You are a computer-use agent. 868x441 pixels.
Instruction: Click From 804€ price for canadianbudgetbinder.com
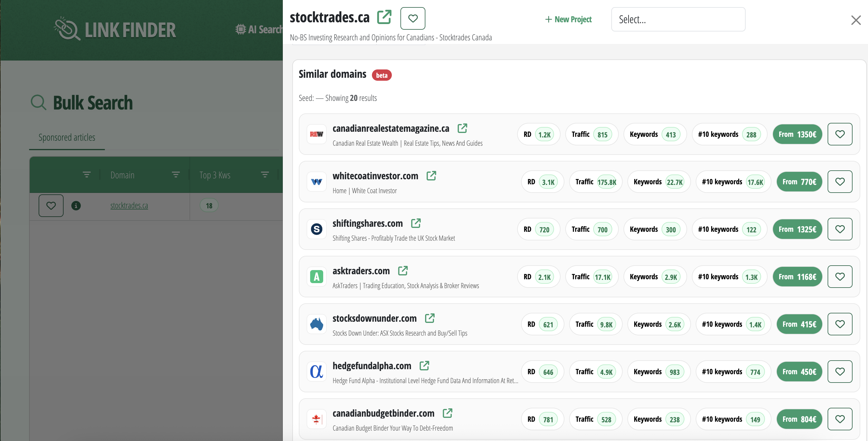(x=799, y=419)
